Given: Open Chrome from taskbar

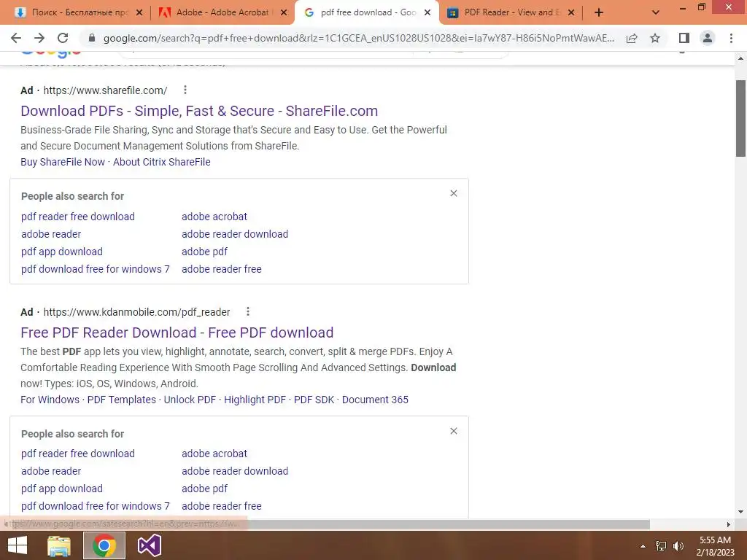Looking at the screenshot, I should point(104,545).
